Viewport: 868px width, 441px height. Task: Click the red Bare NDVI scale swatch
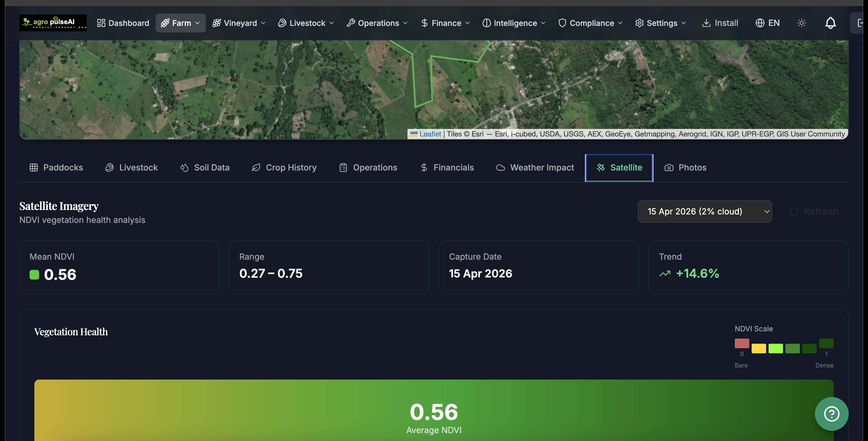coord(742,343)
